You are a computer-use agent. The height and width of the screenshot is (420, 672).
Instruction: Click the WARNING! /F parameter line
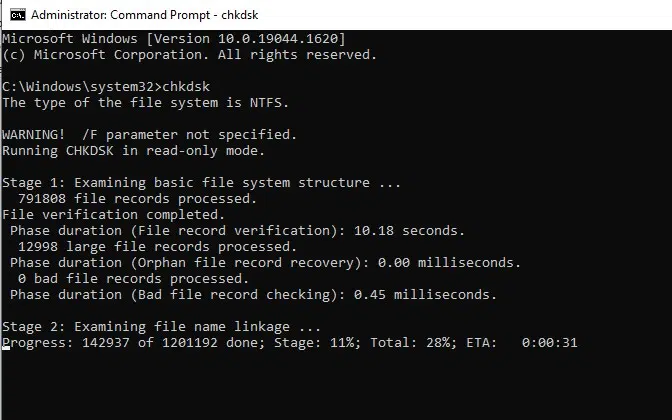point(149,135)
